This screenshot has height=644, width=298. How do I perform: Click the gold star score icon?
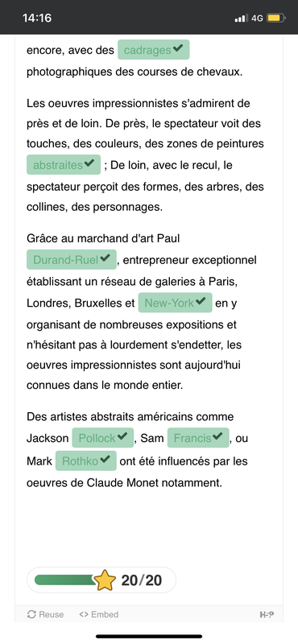tap(106, 580)
